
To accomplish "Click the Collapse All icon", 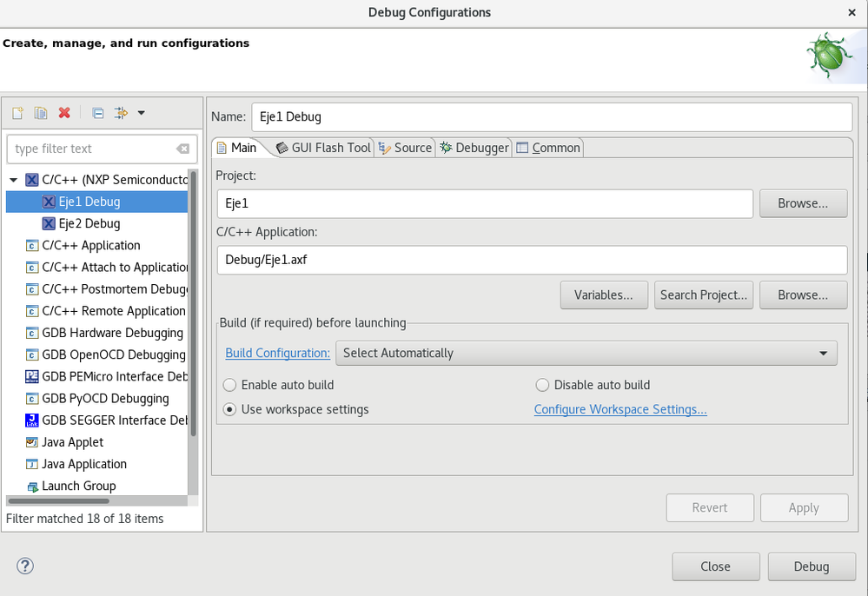I will [98, 113].
